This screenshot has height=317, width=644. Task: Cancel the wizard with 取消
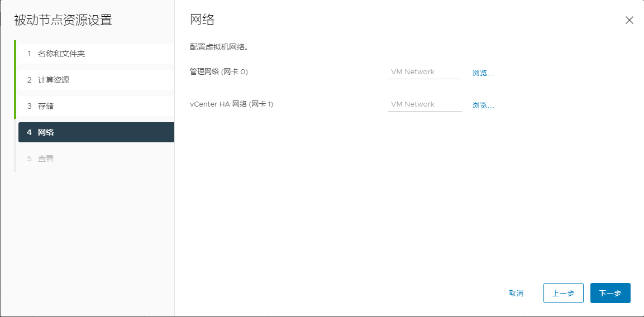pos(516,293)
